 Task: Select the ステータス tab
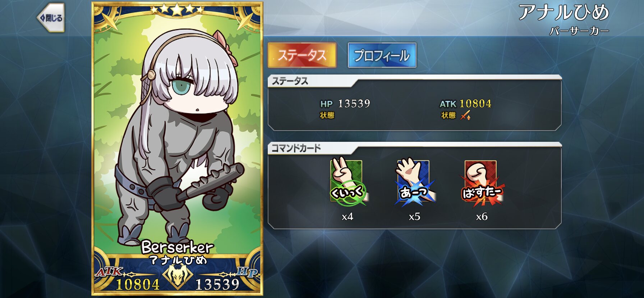click(302, 55)
